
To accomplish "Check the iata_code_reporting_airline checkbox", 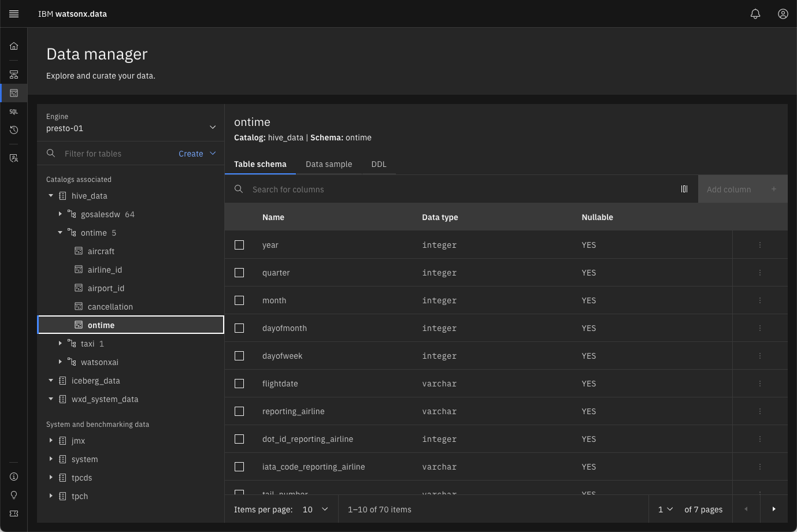I will click(239, 467).
